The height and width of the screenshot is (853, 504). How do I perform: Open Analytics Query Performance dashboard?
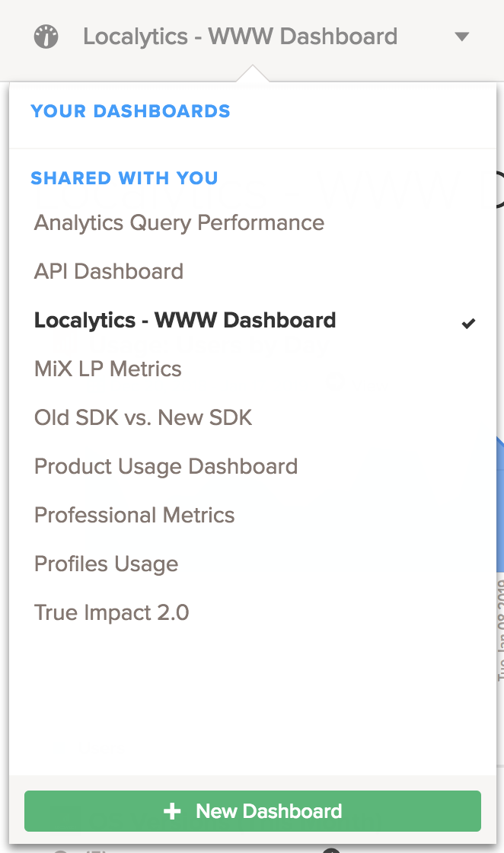coord(179,223)
